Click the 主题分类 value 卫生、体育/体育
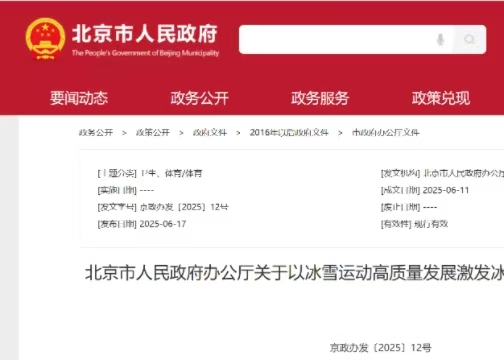Image resolution: width=504 pixels, height=360 pixels. (x=171, y=173)
